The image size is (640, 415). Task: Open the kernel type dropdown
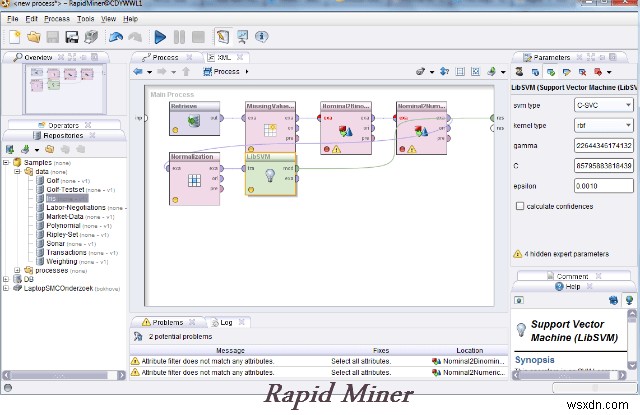pyautogui.click(x=602, y=125)
